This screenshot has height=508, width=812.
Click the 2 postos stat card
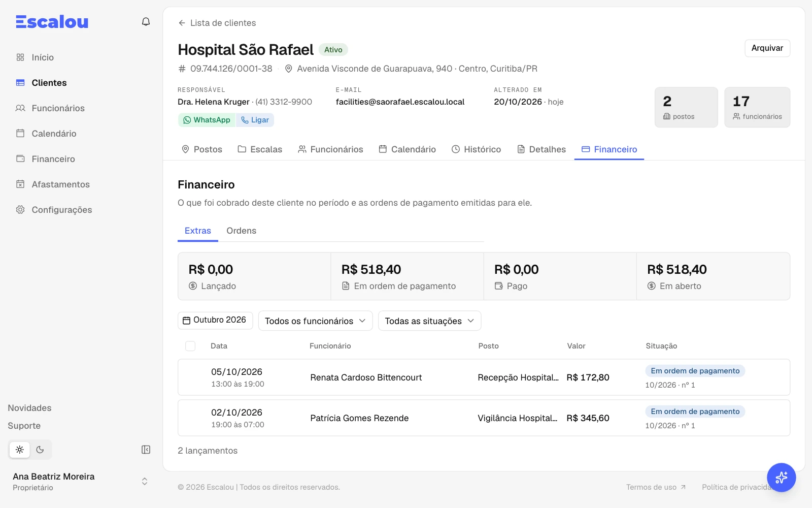(686, 107)
